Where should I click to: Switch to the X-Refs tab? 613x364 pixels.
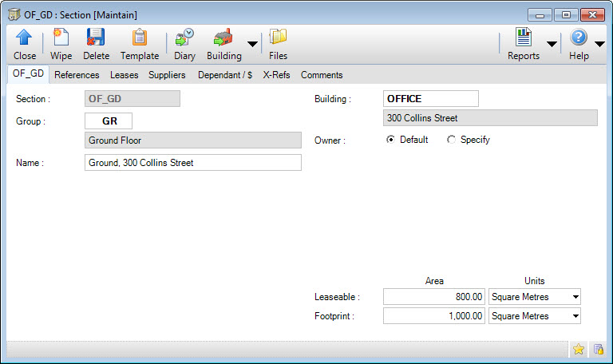pyautogui.click(x=276, y=75)
